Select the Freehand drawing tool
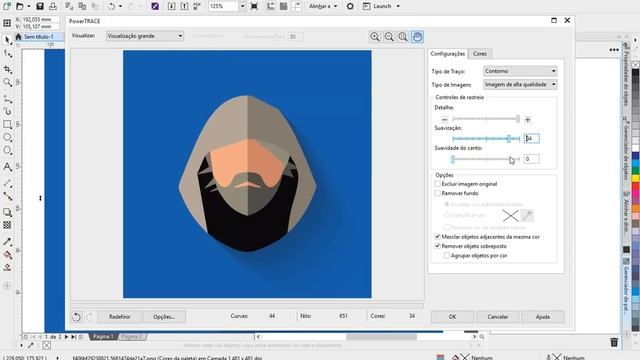Image resolution: width=640 pixels, height=360 pixels. [x=7, y=99]
